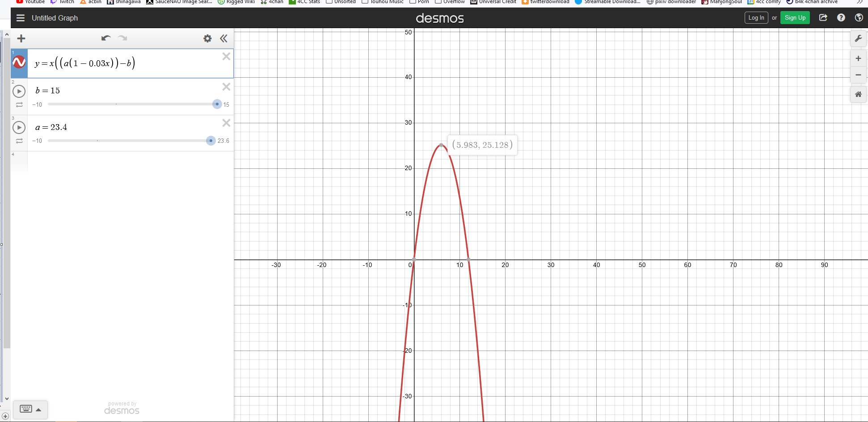Click the Untitled Graph title
The image size is (868, 422).
tap(55, 18)
